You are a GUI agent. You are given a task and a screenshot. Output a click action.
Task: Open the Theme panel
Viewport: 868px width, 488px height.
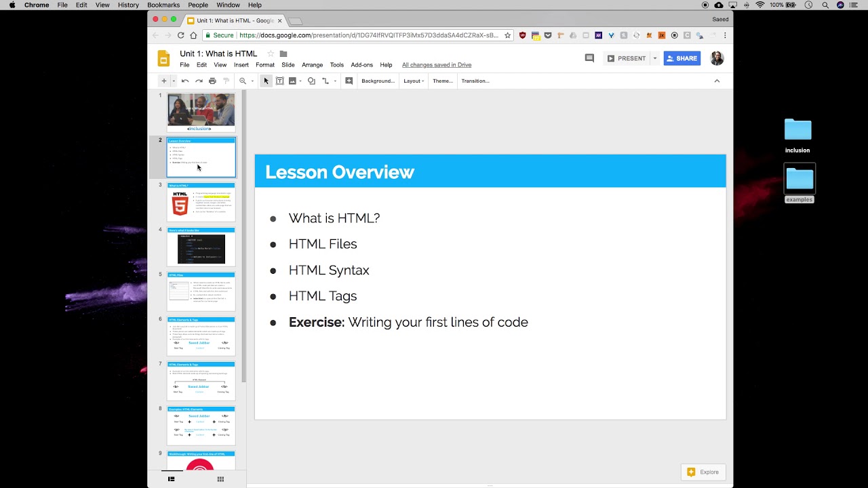pos(443,81)
